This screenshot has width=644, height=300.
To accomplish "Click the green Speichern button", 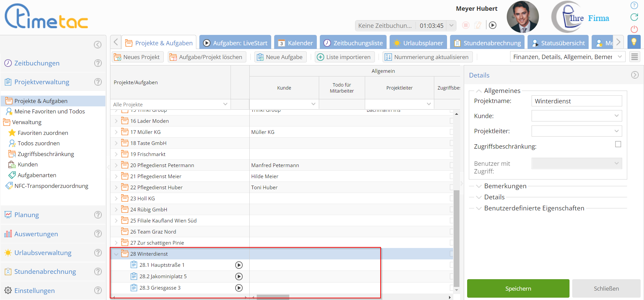I will coord(518,289).
